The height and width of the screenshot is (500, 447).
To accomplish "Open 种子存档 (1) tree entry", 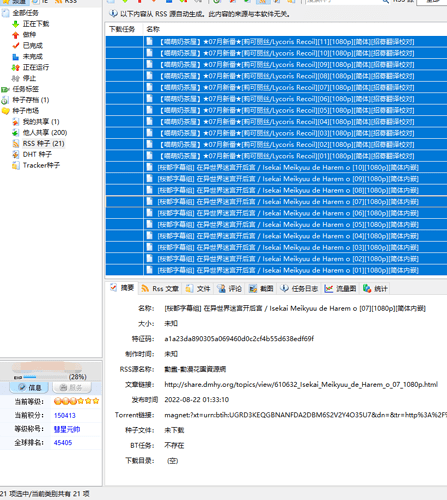I will (x=31, y=100).
